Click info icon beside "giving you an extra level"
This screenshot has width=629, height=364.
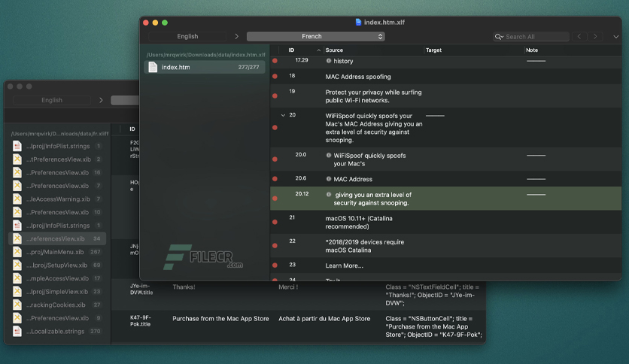click(x=329, y=195)
